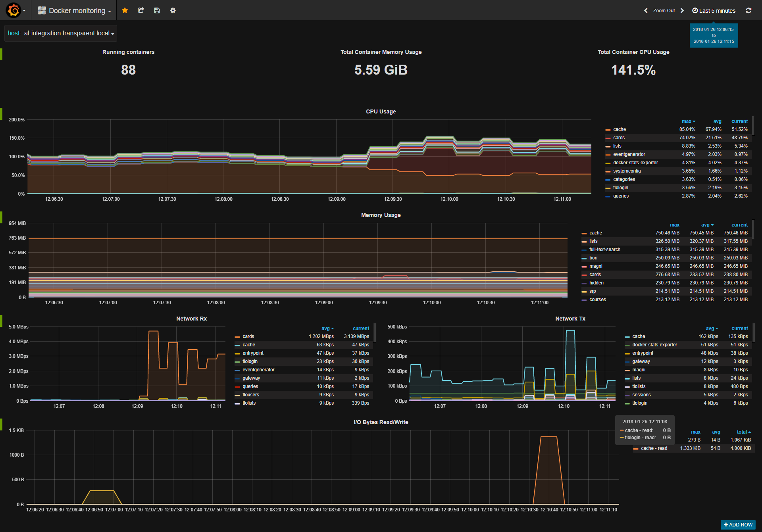Screen dimensions: 762x532
Task: Click the share dashboard icon
Action: (141, 10)
